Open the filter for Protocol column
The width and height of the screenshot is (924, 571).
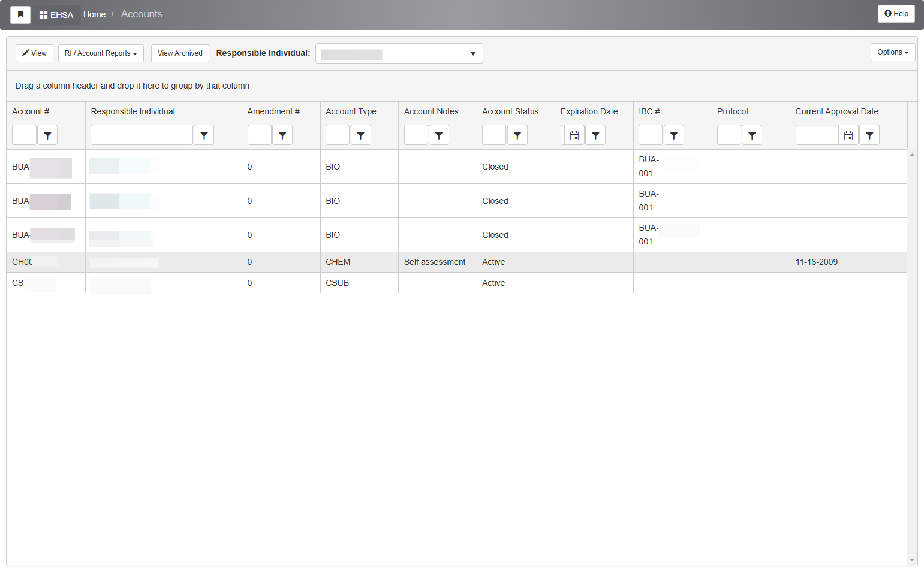(752, 135)
